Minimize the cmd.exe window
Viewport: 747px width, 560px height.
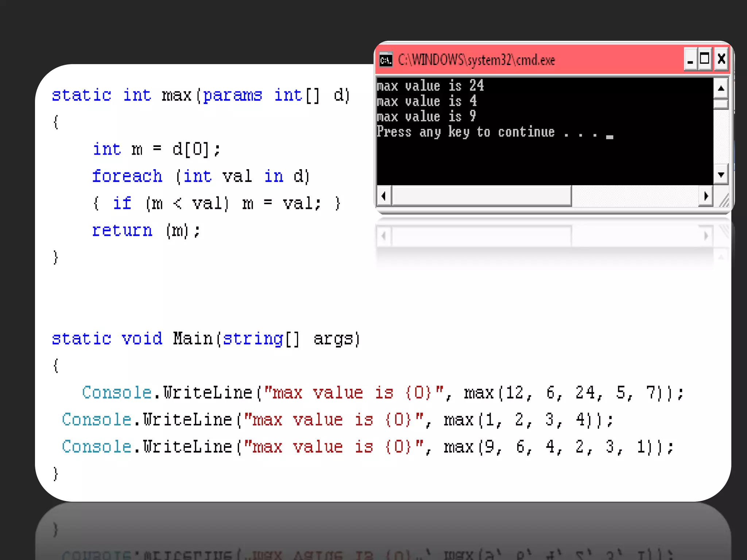(690, 59)
